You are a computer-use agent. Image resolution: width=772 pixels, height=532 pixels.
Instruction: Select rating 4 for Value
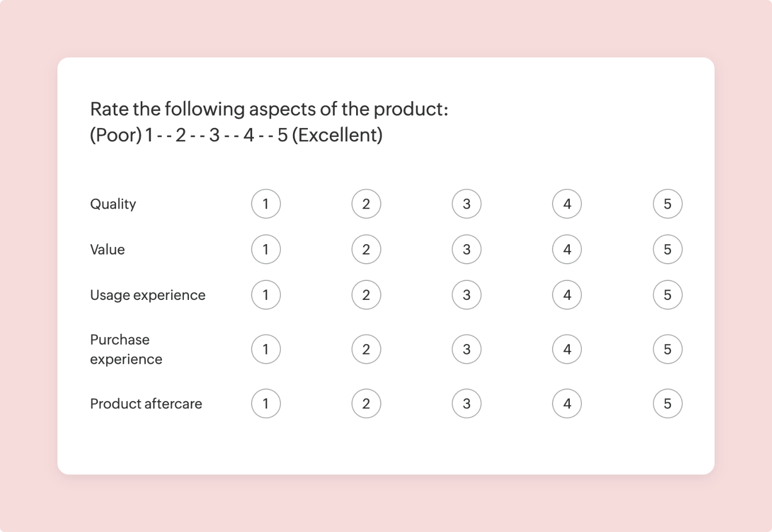pyautogui.click(x=567, y=249)
